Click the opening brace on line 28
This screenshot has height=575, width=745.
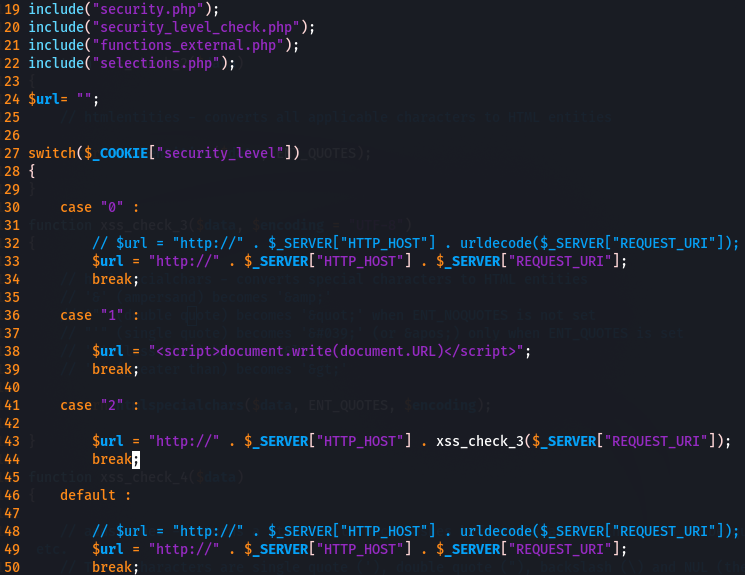click(32, 171)
